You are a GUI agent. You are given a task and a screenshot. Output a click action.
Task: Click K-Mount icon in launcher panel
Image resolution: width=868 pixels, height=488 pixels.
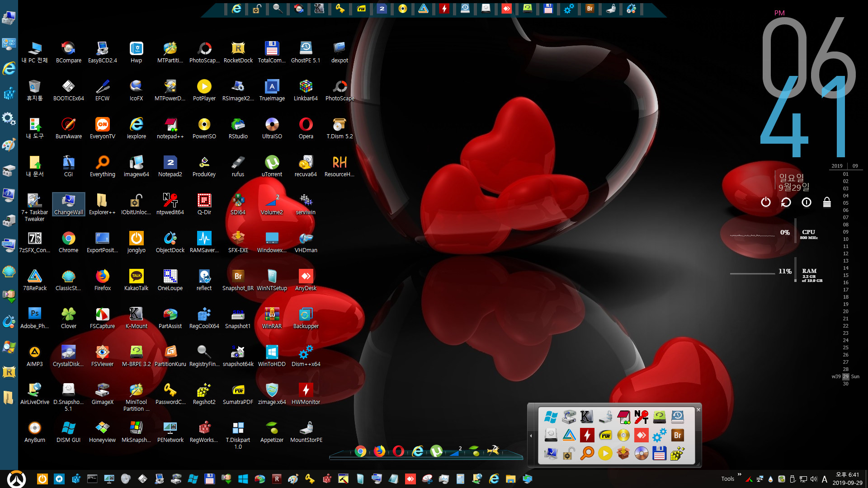tap(587, 417)
